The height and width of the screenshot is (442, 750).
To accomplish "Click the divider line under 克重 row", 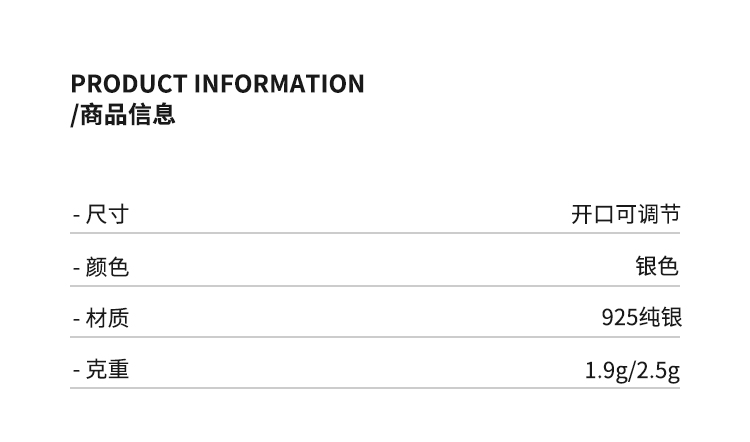I will 375,388.
